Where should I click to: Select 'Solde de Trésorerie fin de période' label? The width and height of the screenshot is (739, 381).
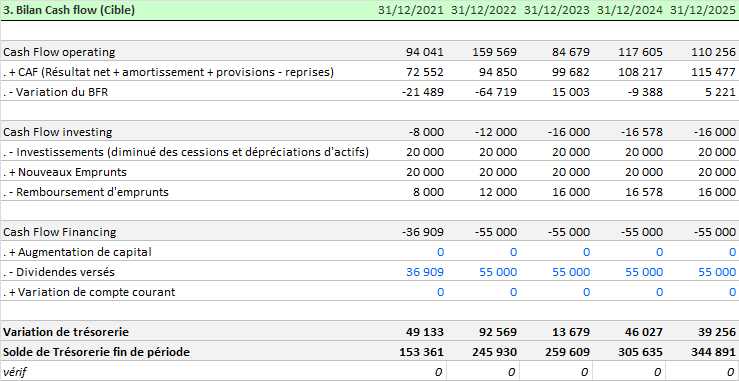click(97, 352)
